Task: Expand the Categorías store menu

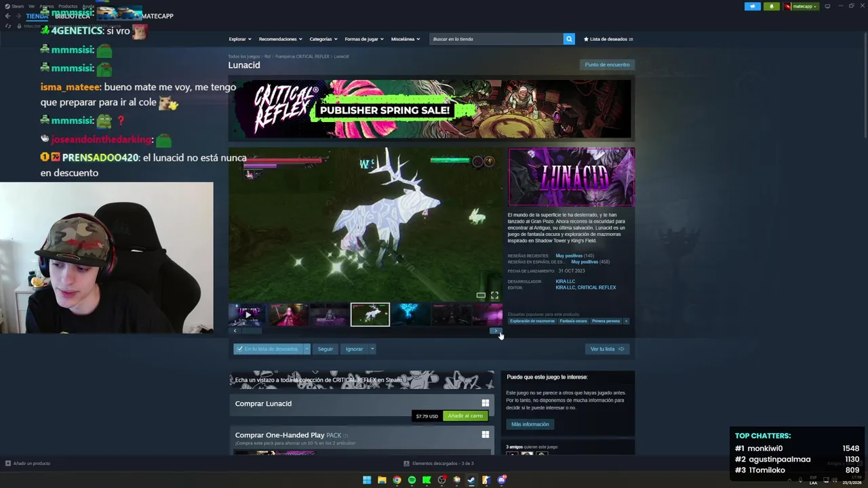Action: 323,39
